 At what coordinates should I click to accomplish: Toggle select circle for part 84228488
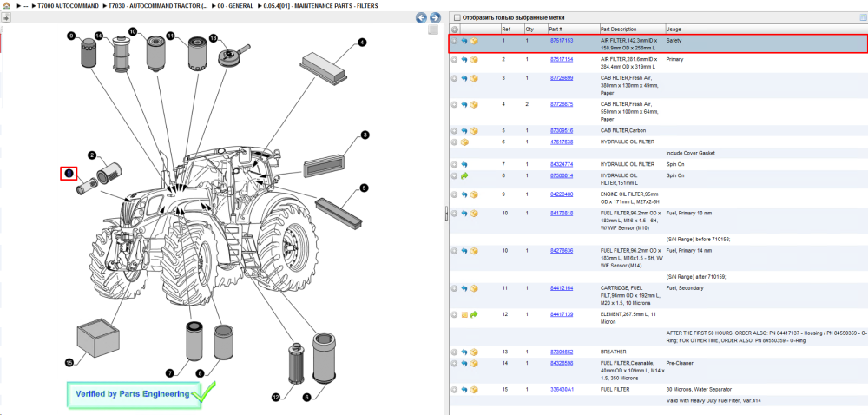455,194
